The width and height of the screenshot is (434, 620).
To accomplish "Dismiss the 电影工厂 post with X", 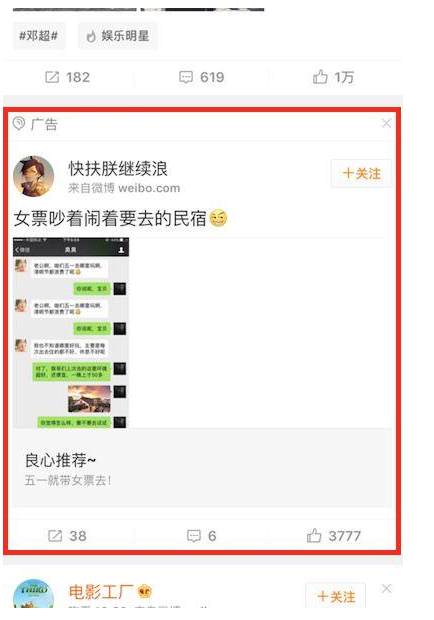I will (x=386, y=589).
